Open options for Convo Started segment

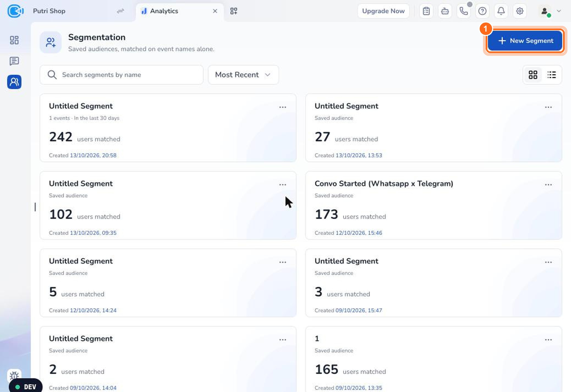coord(548,185)
